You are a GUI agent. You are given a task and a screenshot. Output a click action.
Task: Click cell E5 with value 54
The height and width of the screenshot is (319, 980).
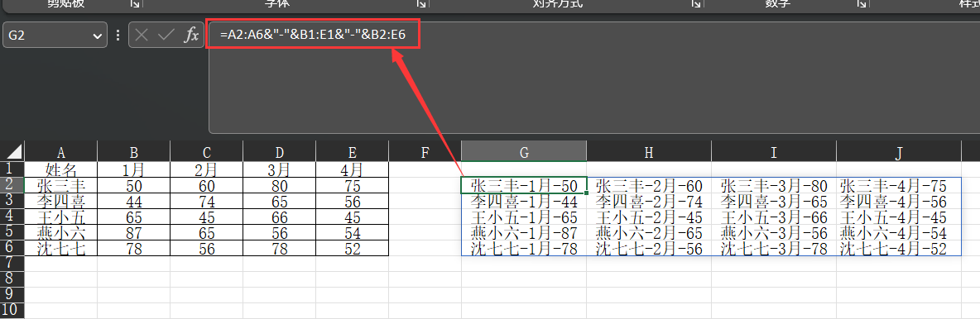[353, 232]
